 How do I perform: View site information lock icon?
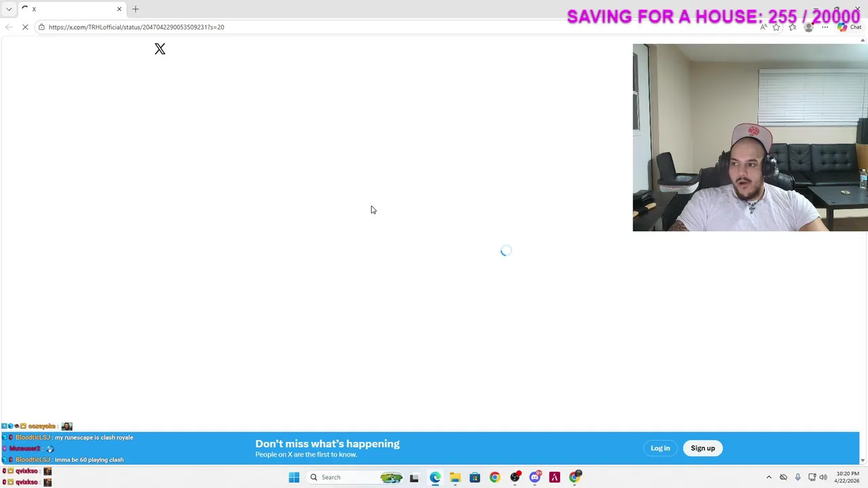click(41, 27)
